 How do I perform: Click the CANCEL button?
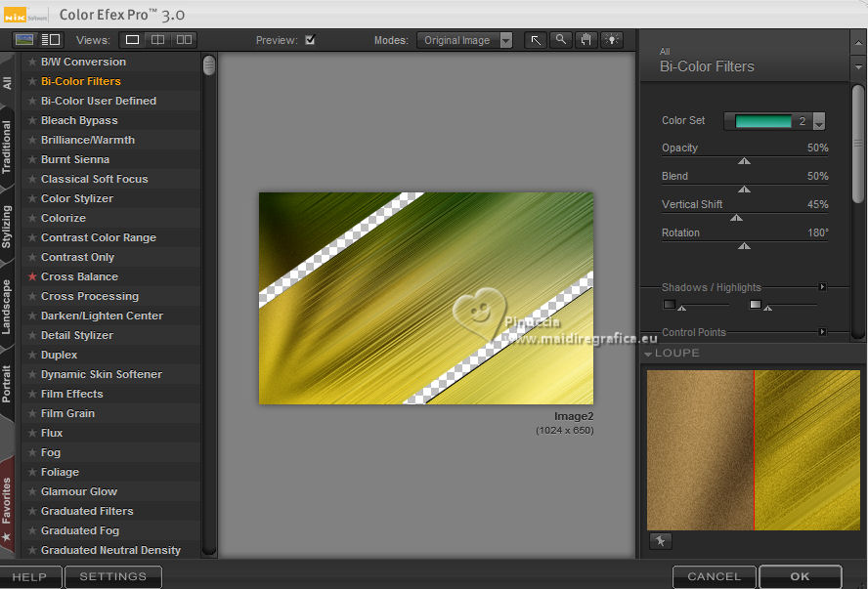[715, 577]
